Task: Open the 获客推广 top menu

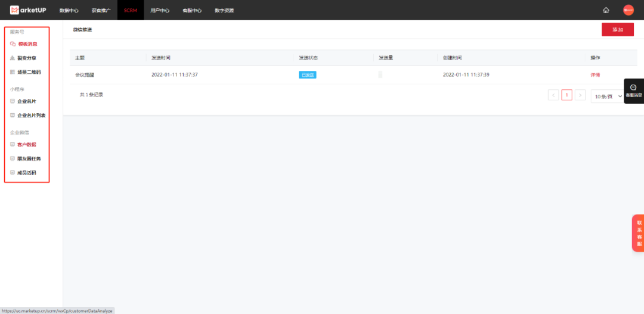Action: click(x=101, y=10)
